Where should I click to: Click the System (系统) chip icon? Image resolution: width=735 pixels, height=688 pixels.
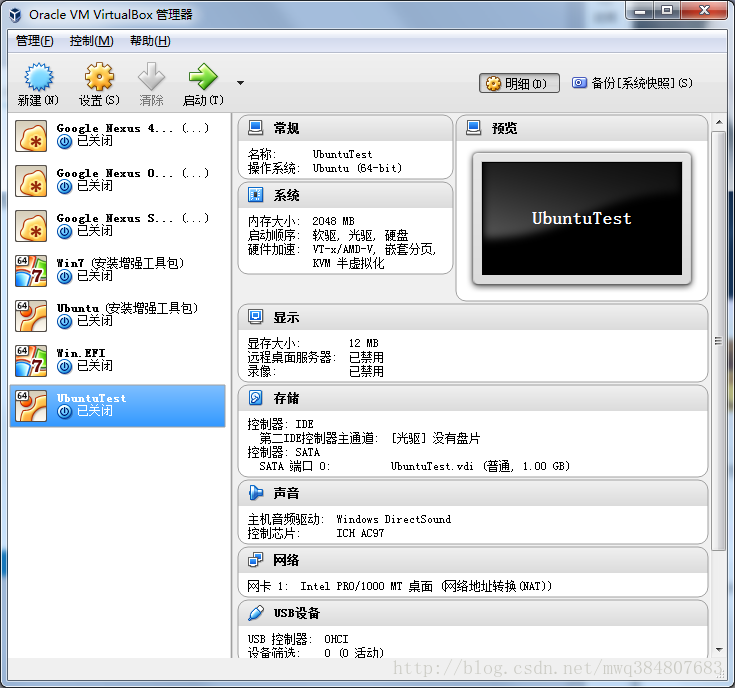pos(255,194)
